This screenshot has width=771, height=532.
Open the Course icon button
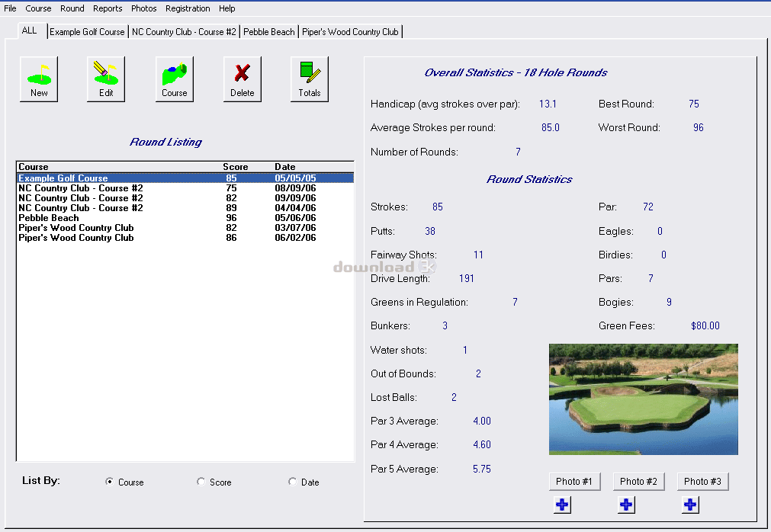click(174, 79)
